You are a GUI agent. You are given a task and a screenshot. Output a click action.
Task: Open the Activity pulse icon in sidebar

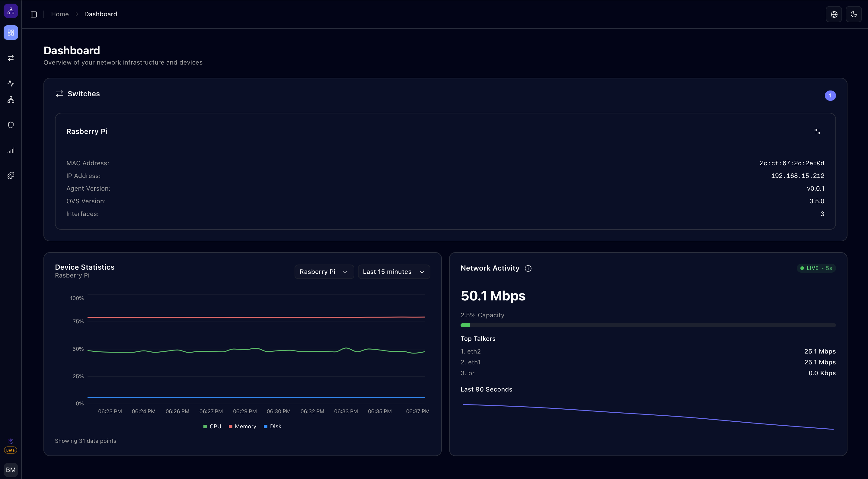click(x=11, y=83)
